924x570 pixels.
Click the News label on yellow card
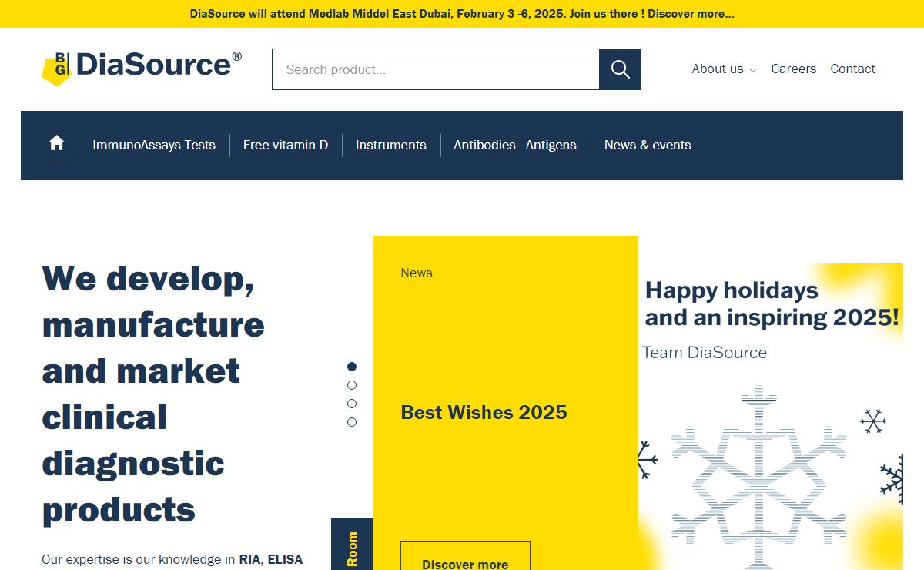[417, 273]
